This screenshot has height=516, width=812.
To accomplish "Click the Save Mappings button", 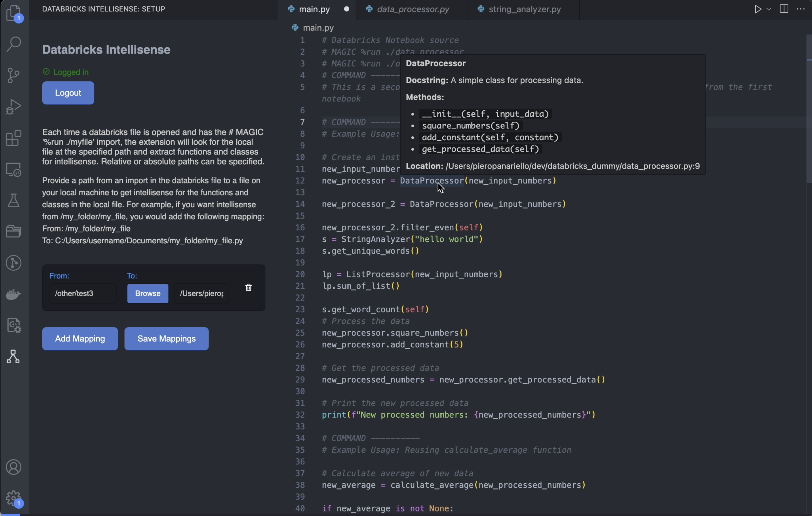I will (x=167, y=339).
